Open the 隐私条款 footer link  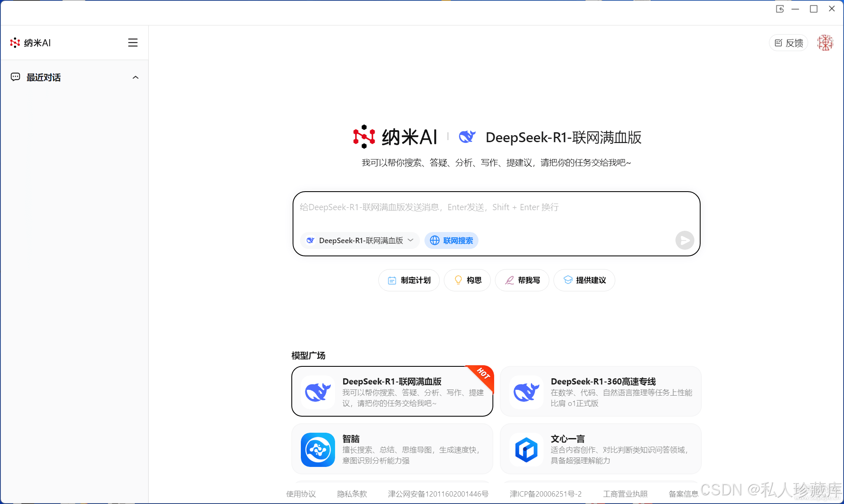pyautogui.click(x=352, y=494)
